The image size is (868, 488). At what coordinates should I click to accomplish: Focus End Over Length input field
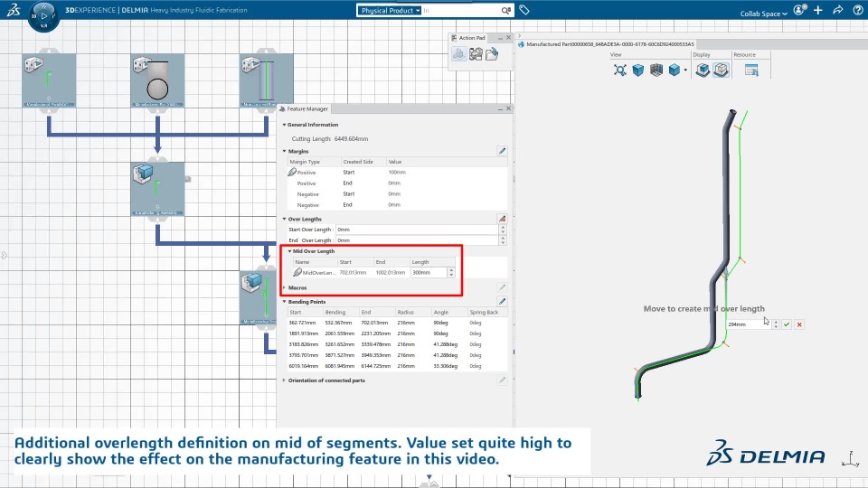[x=417, y=240]
